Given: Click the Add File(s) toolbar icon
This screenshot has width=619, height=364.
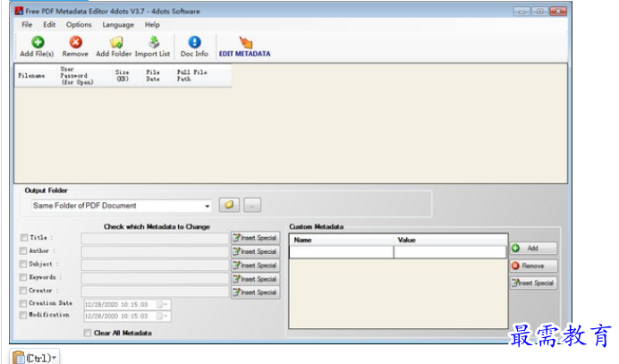Looking at the screenshot, I should 38,42.
